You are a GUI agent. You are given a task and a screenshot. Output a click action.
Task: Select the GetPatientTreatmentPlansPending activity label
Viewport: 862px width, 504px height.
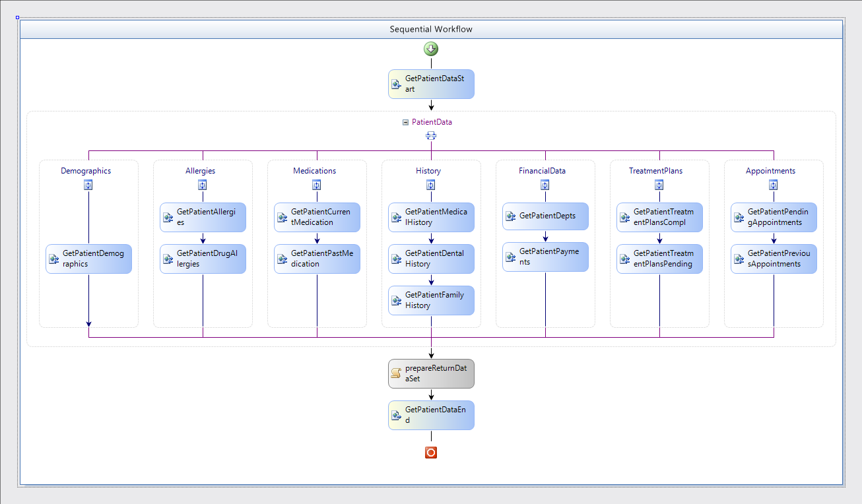pyautogui.click(x=663, y=259)
